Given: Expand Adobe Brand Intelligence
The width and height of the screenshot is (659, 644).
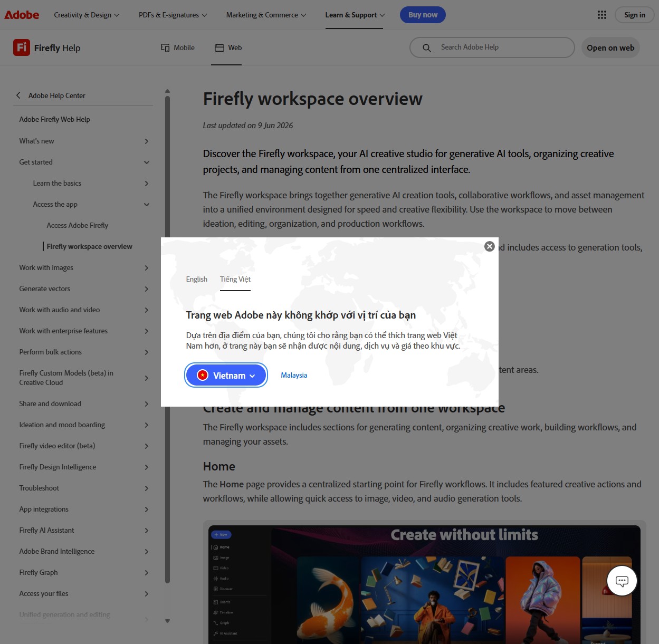Looking at the screenshot, I should click(147, 551).
